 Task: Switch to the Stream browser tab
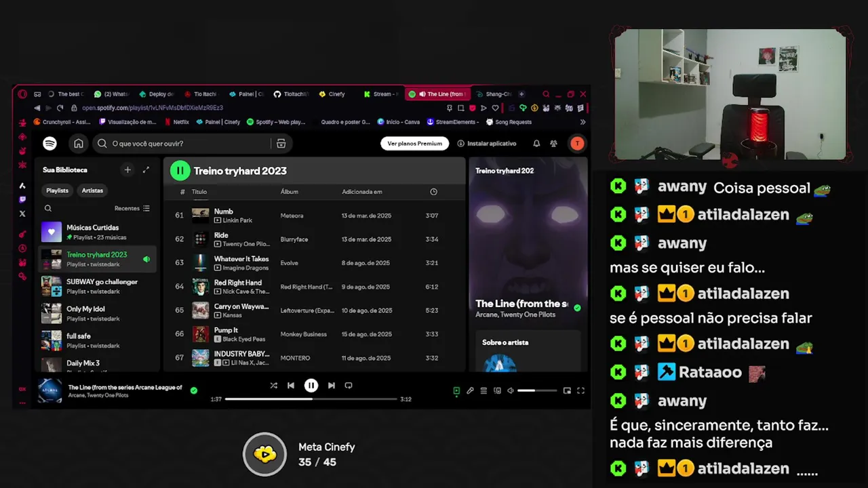382,94
